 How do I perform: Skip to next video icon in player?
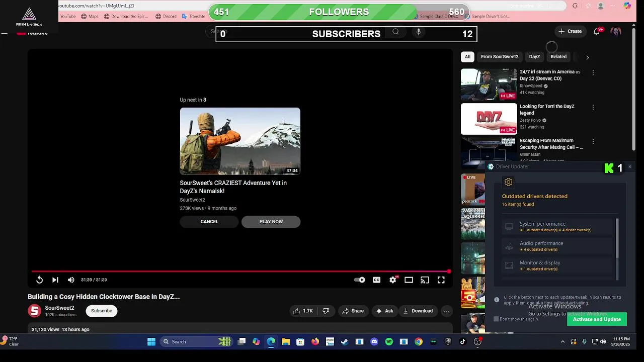tap(55, 280)
